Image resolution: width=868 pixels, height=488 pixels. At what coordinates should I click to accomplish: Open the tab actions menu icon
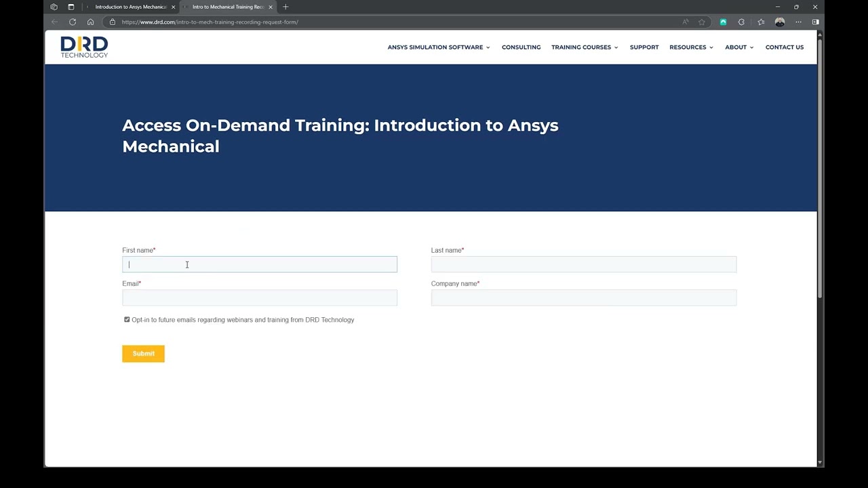coord(71,7)
